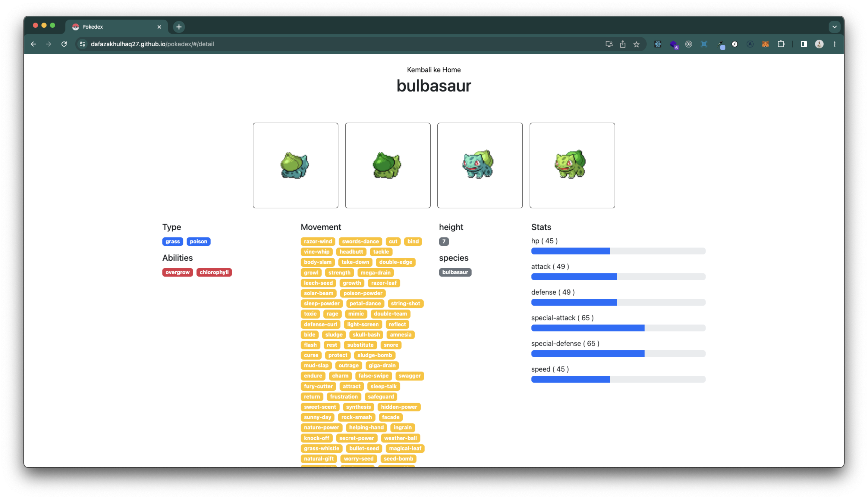This screenshot has width=868, height=499.
Task: Click the bulbasaur page heading
Action: (x=434, y=86)
